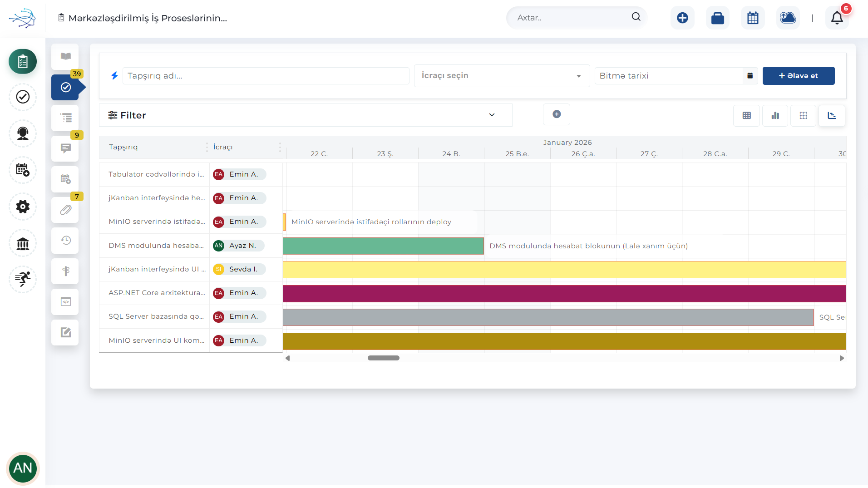Open the İcraçı seçin dropdown
This screenshot has width=868, height=488.
[502, 76]
